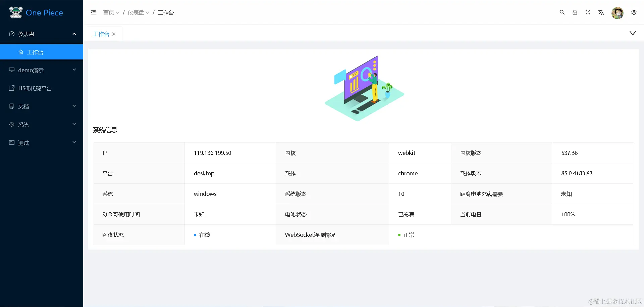Click the 系统信息 heading
644x307 pixels.
pos(105,130)
